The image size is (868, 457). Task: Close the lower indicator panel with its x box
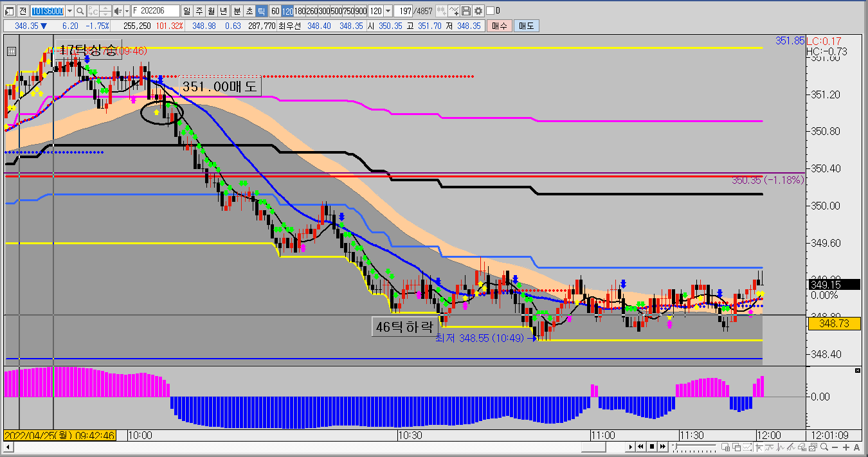[x=857, y=371]
